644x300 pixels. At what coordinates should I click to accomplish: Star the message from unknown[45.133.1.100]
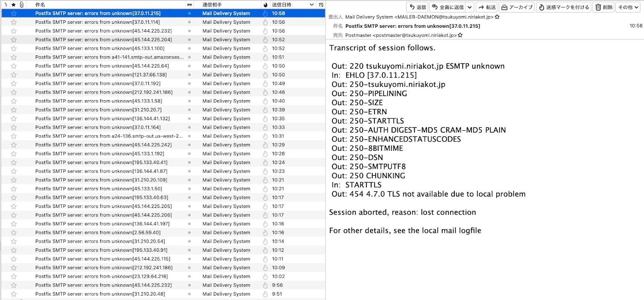click(x=14, y=49)
